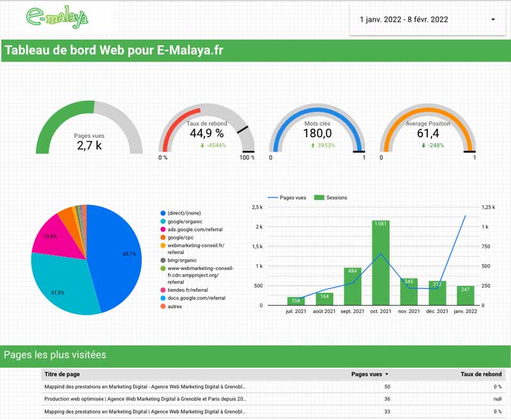This screenshot has height=420, width=511.
Task: Open the date range dropdown arrow
Action: tap(493, 20)
